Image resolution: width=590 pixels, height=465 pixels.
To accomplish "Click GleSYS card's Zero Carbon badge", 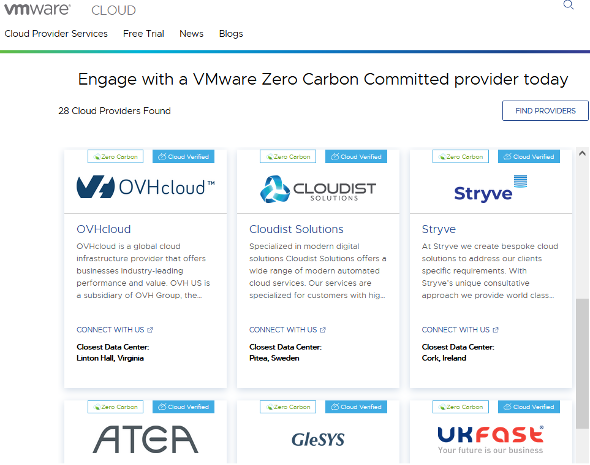I will pos(288,407).
